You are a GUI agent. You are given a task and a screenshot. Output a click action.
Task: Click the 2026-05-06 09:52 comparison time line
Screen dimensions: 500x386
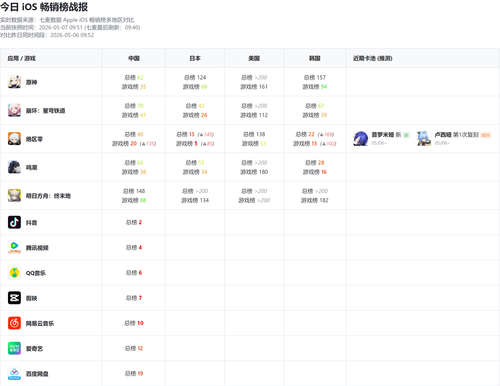tap(47, 35)
